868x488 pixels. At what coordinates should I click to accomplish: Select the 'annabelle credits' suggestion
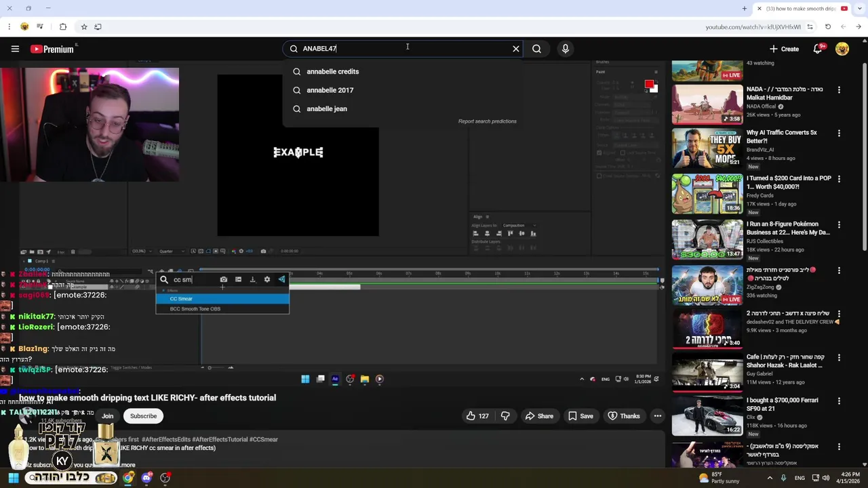click(403, 71)
